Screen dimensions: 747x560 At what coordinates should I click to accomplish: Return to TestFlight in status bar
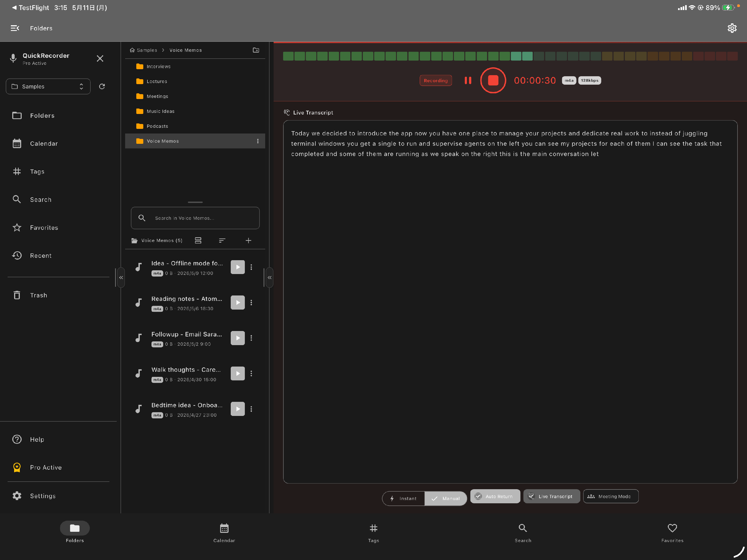pos(30,7)
